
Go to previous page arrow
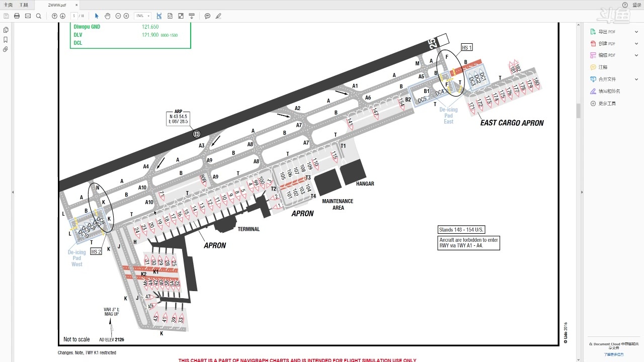click(x=54, y=16)
